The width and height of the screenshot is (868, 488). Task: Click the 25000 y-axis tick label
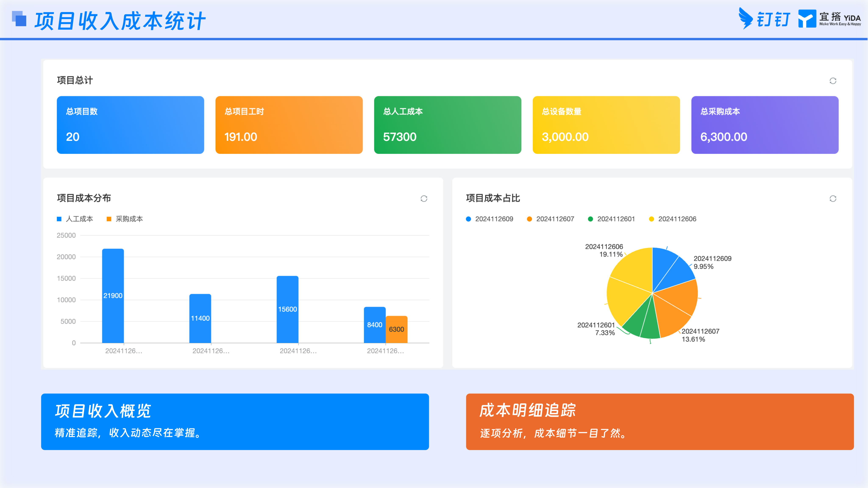tap(66, 235)
